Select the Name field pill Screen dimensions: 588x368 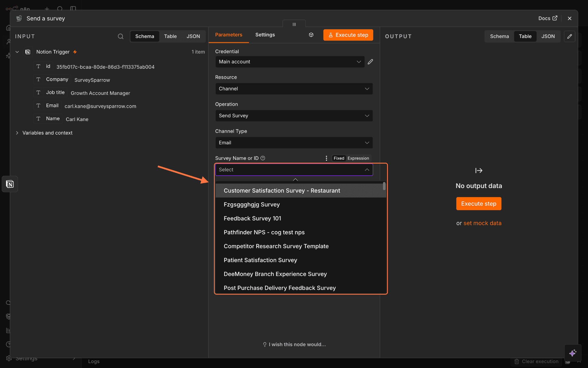pos(48,119)
